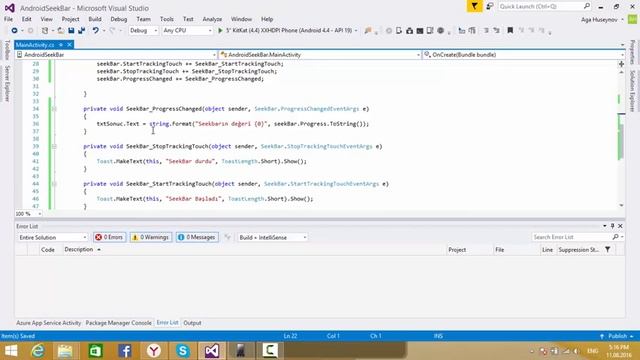Click the editor scroll down arrow
This screenshot has height=360, width=640.
[x=621, y=205]
